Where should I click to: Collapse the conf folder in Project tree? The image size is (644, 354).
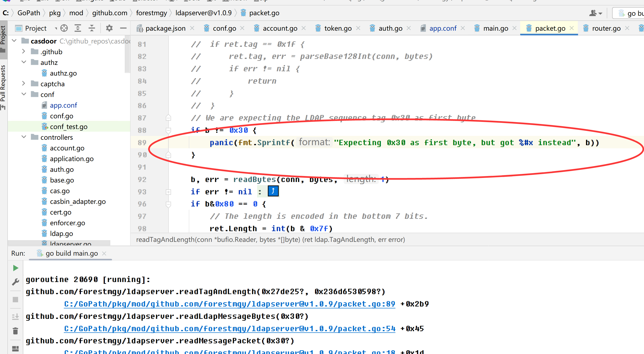coord(24,94)
